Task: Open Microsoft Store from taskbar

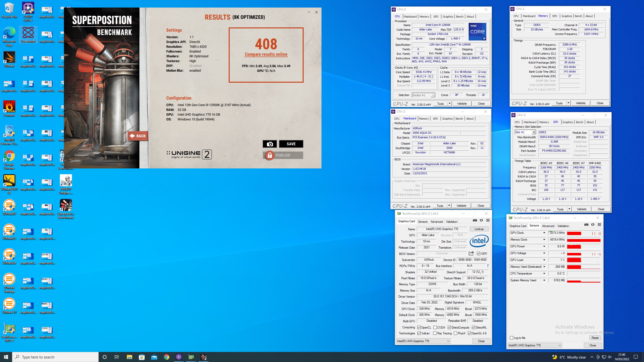Action: click(142, 357)
